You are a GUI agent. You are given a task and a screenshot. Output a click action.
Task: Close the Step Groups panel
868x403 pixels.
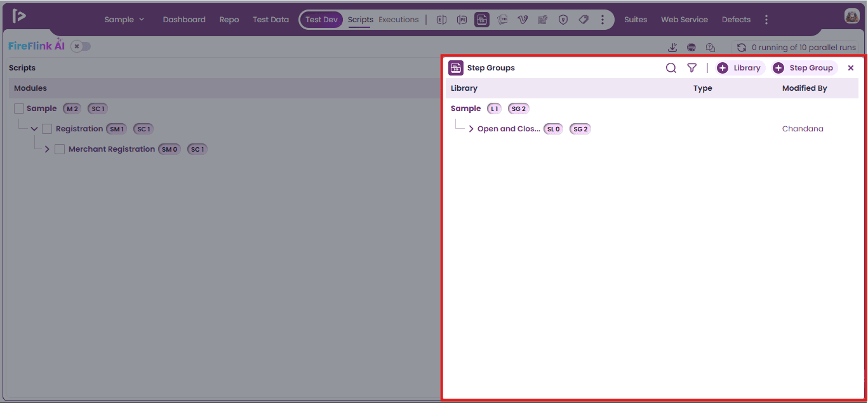point(851,68)
